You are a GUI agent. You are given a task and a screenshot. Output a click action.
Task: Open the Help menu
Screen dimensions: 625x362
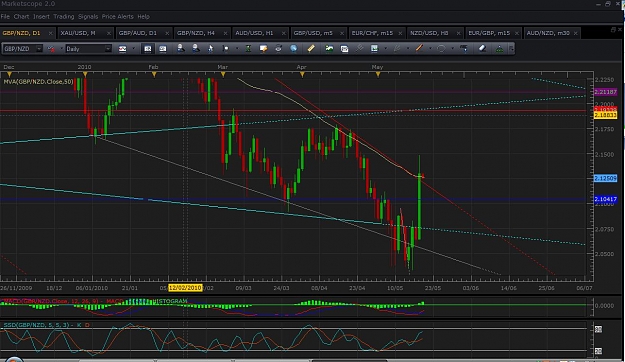(x=143, y=16)
